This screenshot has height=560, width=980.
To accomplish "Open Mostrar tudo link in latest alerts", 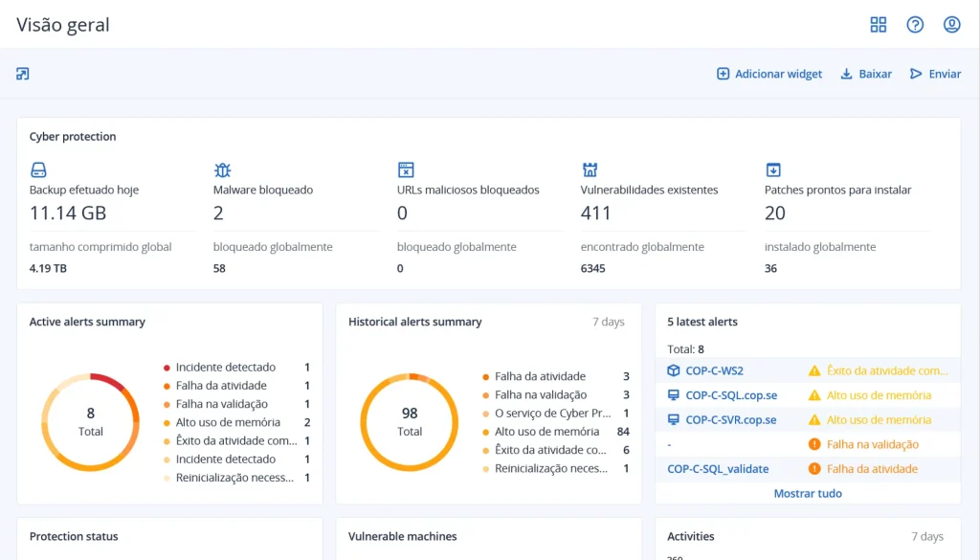I will [x=808, y=493].
